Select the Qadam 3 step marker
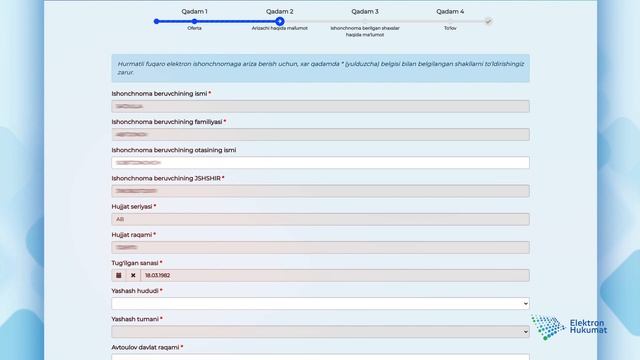The width and height of the screenshot is (640, 360). [365, 21]
